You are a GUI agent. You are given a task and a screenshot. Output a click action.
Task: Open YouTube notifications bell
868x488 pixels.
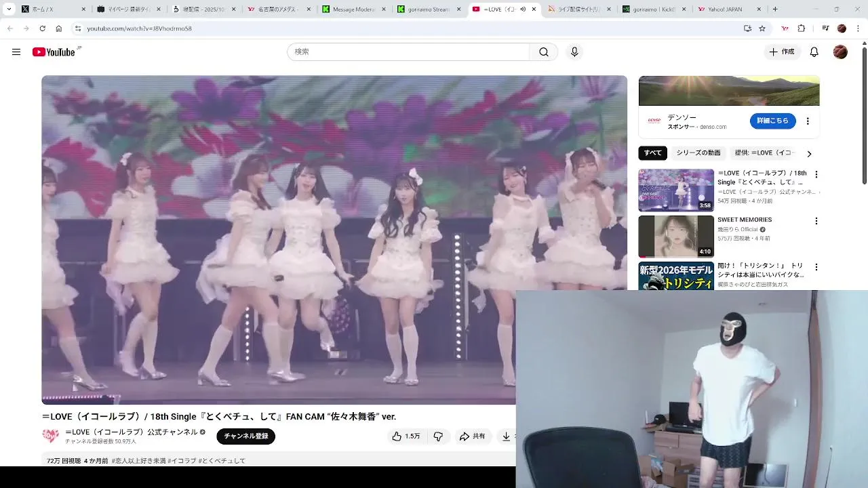(x=814, y=52)
